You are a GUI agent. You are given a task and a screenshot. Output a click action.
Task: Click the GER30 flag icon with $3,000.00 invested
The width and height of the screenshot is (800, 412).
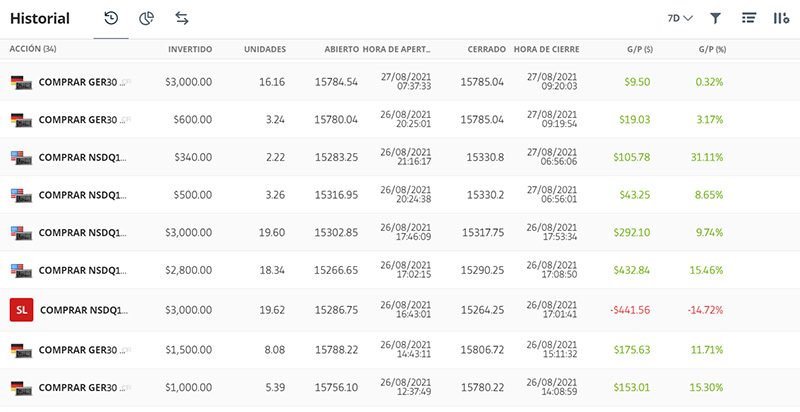coord(21,82)
